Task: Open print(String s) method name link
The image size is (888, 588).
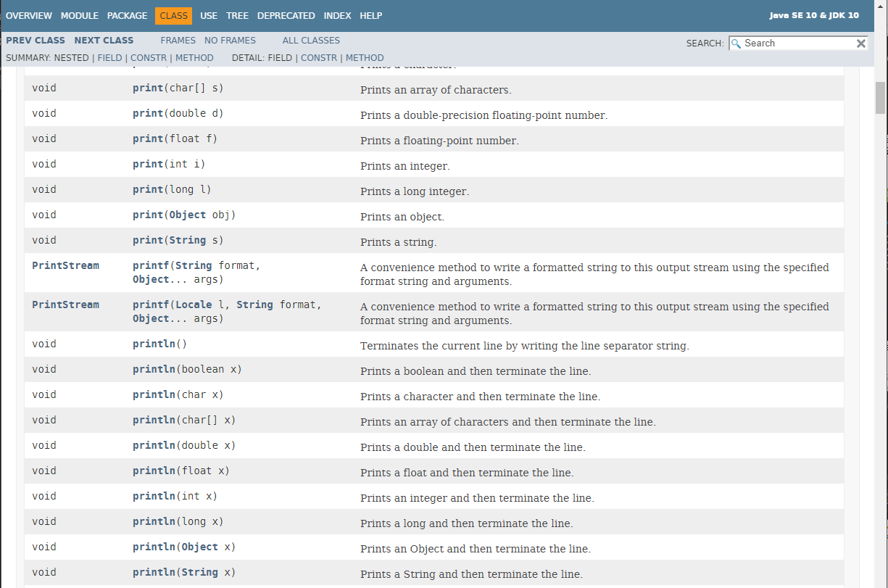Action: pos(148,241)
